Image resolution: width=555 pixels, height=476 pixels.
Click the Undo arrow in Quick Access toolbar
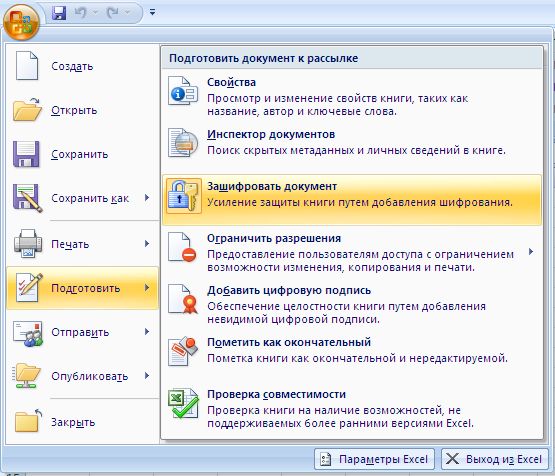click(x=80, y=13)
